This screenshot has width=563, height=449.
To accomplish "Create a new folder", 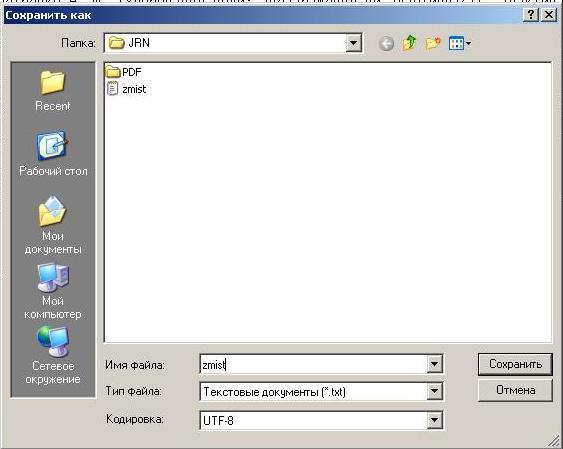I will (x=433, y=44).
